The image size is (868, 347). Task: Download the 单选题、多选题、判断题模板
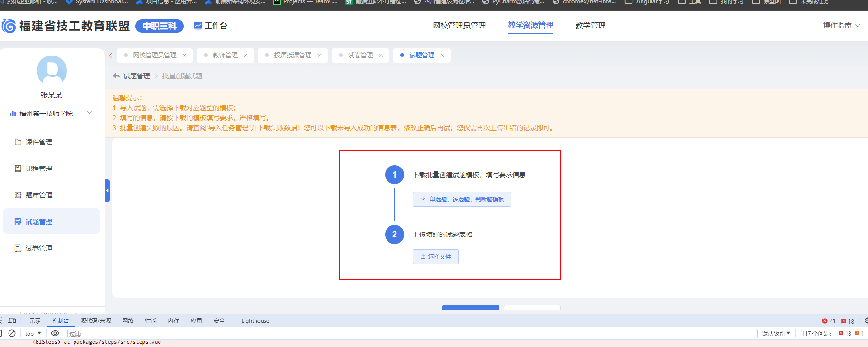tap(462, 199)
